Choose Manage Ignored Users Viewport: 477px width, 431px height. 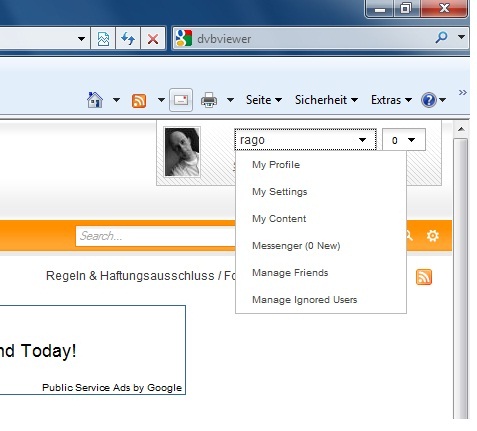pos(305,300)
